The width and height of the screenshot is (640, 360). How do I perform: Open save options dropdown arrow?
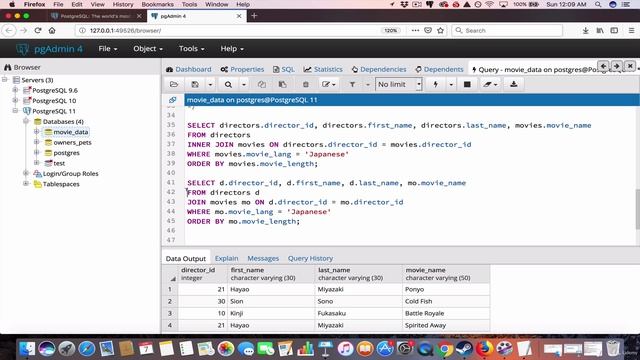[x=210, y=84]
